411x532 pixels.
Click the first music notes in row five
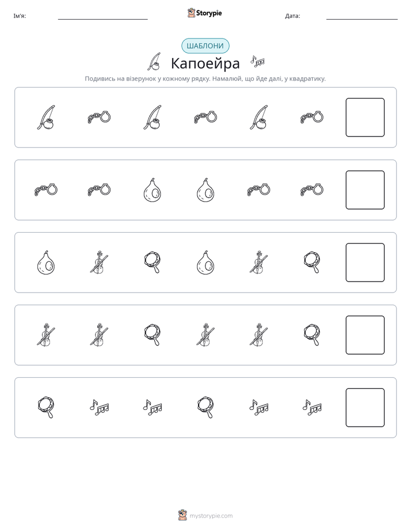99,408
